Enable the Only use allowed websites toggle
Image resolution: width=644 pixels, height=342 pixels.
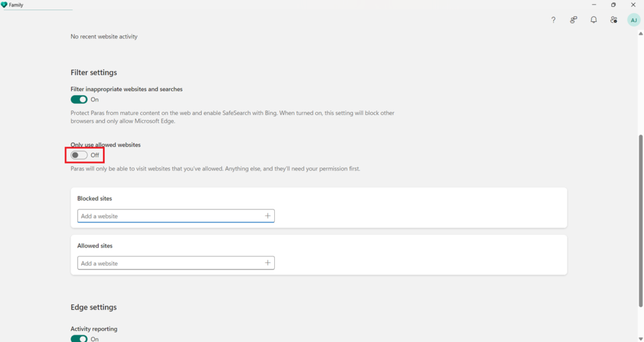[79, 155]
